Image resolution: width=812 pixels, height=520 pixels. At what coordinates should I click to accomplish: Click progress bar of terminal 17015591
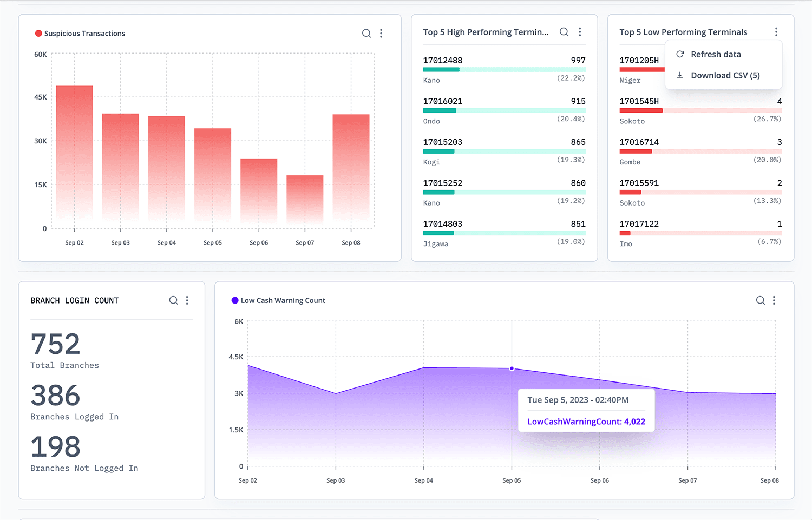coord(701,192)
